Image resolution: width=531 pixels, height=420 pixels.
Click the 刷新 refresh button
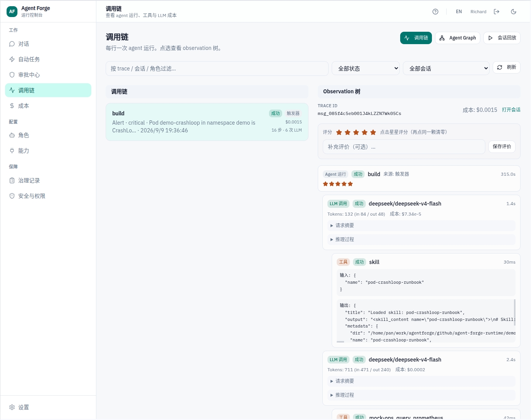[507, 67]
